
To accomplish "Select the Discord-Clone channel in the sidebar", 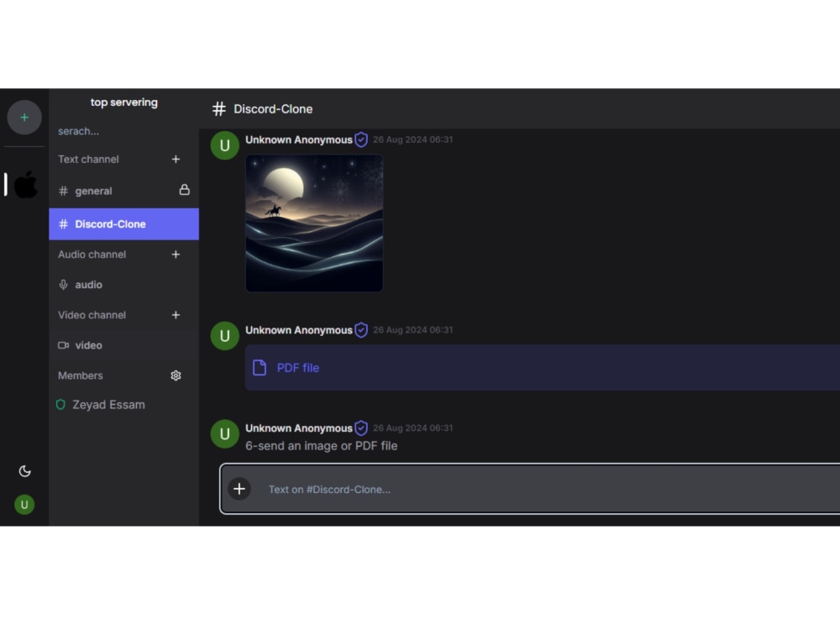I will pyautogui.click(x=123, y=224).
